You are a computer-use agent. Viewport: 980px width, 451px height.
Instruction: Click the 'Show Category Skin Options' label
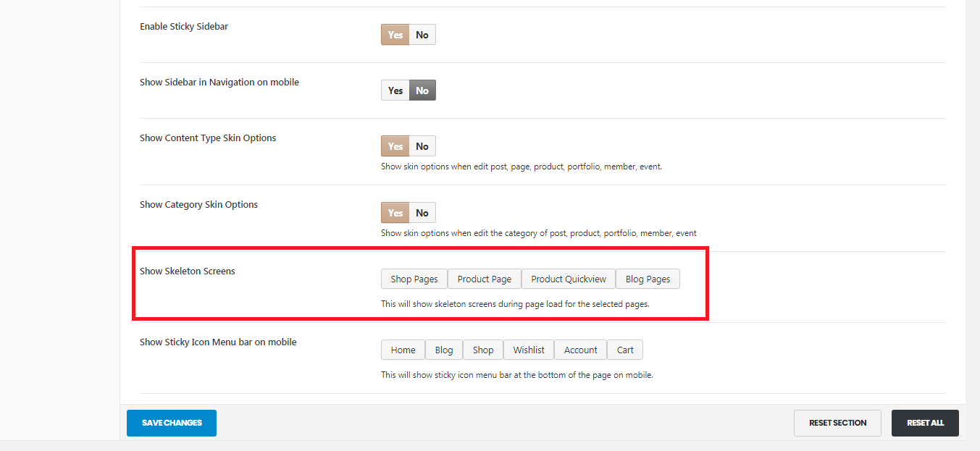point(199,205)
